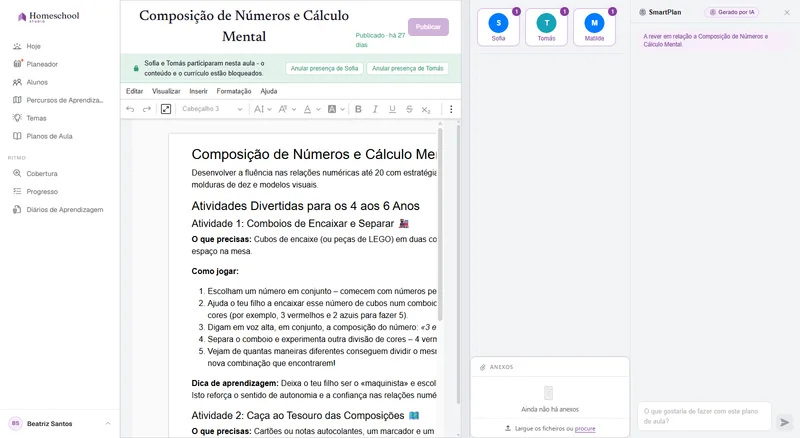
Task: Click the Publicar button
Action: [428, 27]
